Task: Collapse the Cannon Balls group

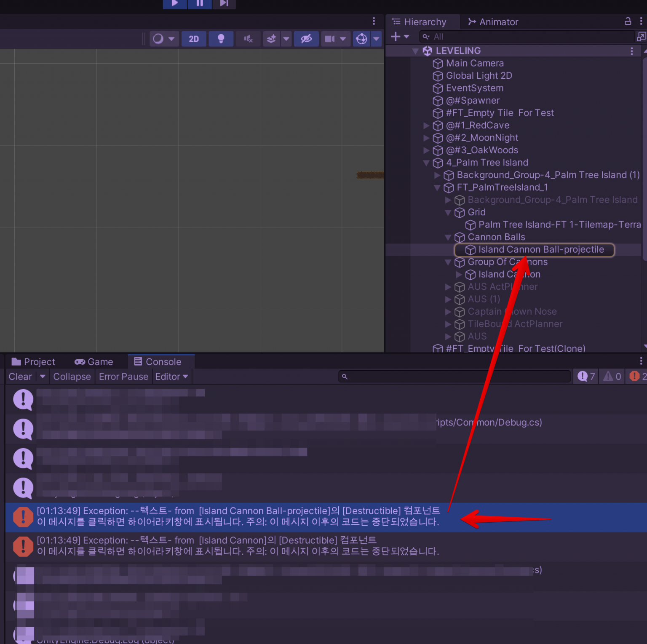Action: click(x=448, y=238)
